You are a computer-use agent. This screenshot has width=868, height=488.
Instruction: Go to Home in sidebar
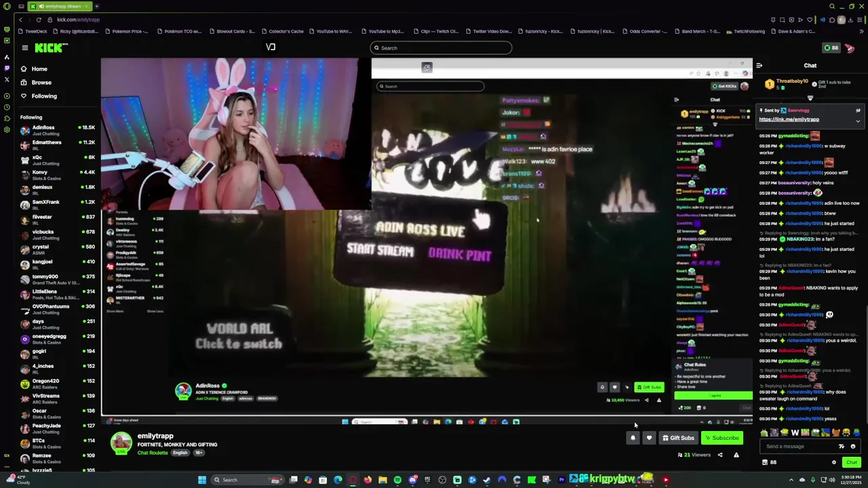(39, 68)
